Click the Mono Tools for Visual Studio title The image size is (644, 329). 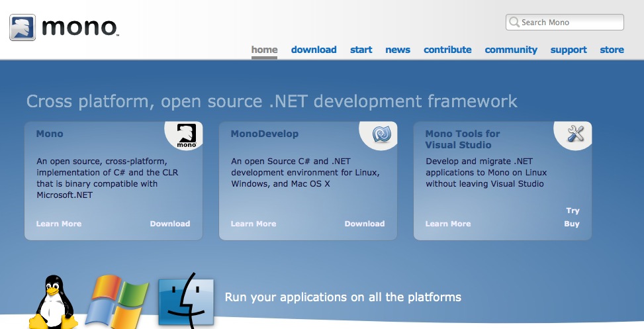463,139
